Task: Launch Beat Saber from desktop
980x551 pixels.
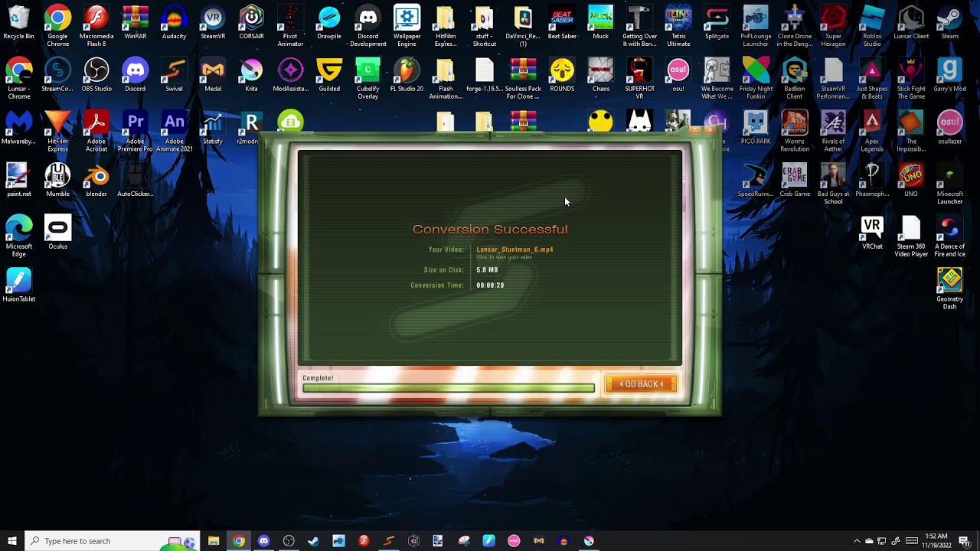Action: pos(562,23)
